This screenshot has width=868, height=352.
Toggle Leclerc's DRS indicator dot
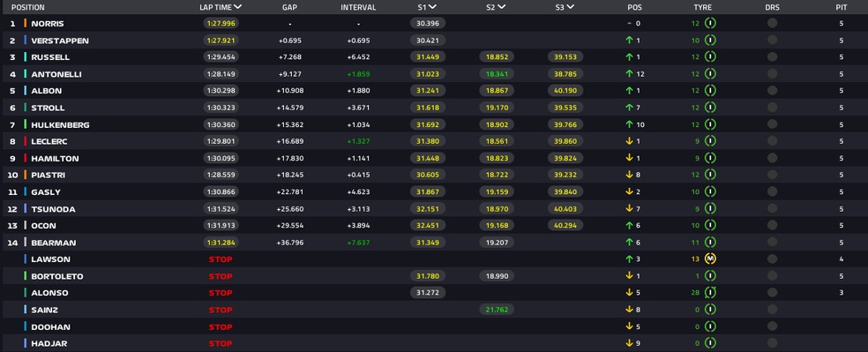tap(772, 141)
